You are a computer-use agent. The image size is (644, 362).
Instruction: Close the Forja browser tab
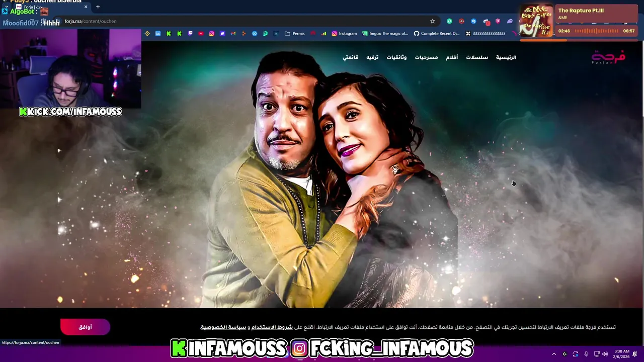(x=86, y=7)
